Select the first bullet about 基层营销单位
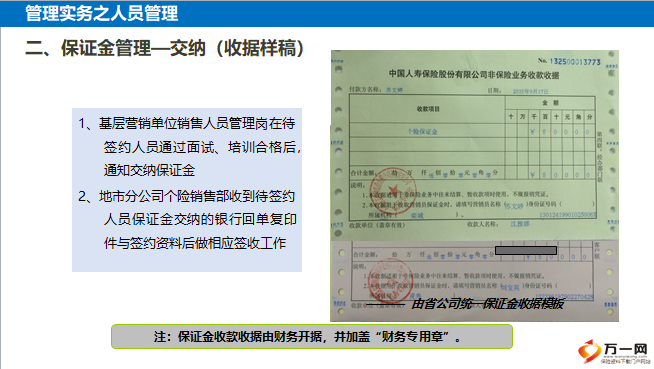Viewport: 654px width, 369px height. [x=190, y=147]
